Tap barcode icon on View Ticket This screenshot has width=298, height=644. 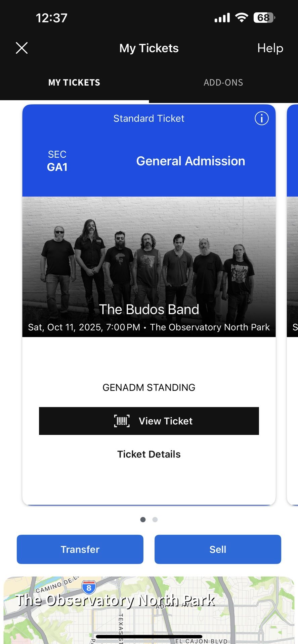pos(122,421)
